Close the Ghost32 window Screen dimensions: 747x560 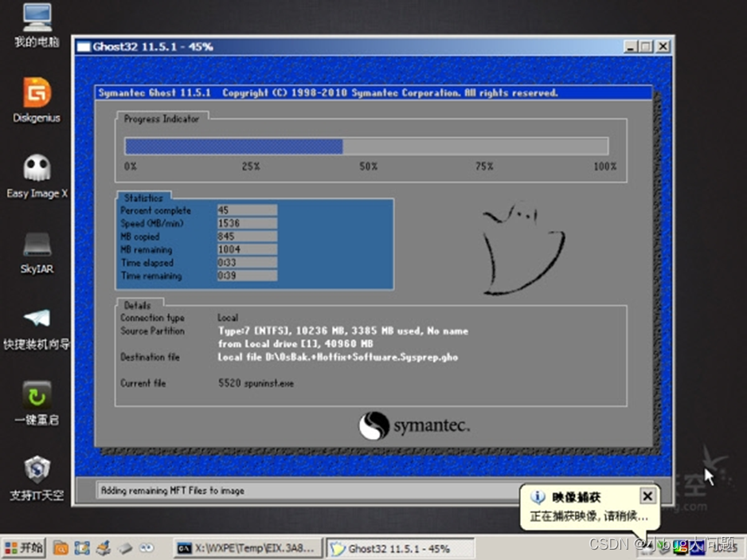coord(663,46)
